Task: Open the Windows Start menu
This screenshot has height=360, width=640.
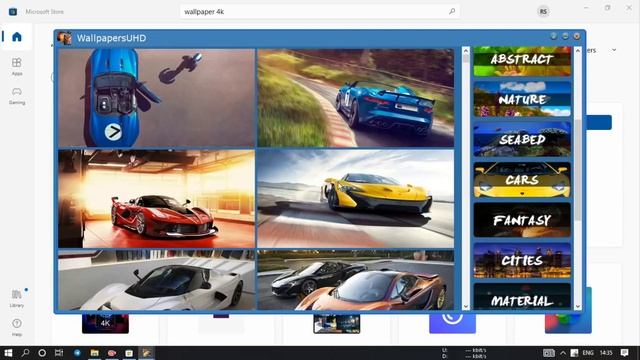Action: (x=8, y=353)
